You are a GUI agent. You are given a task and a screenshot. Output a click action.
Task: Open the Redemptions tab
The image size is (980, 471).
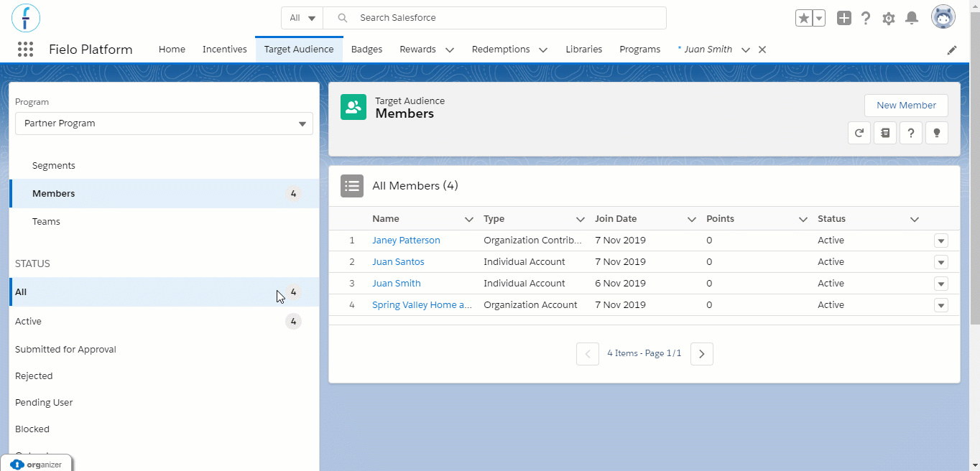(x=501, y=50)
